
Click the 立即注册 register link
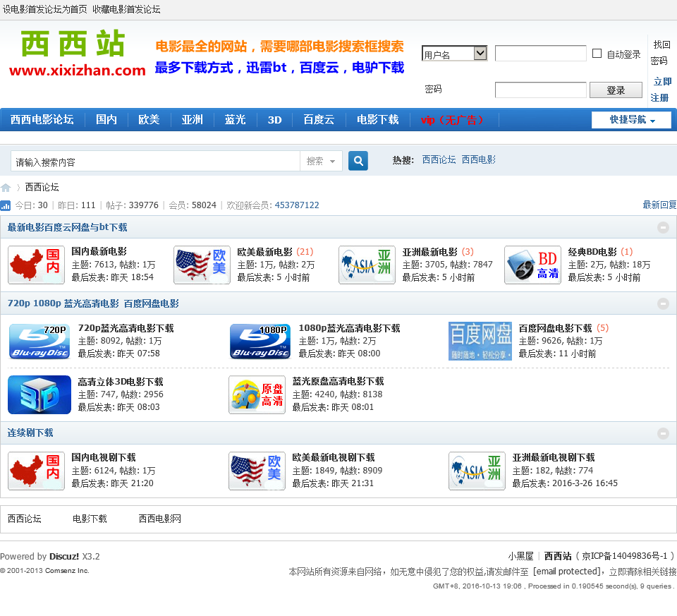(661, 90)
